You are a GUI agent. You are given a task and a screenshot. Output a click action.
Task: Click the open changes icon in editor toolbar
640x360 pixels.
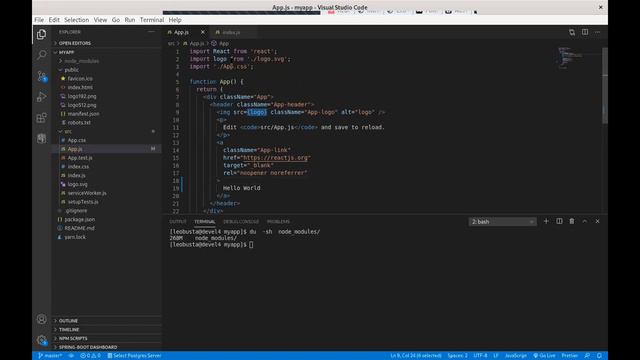572,32
